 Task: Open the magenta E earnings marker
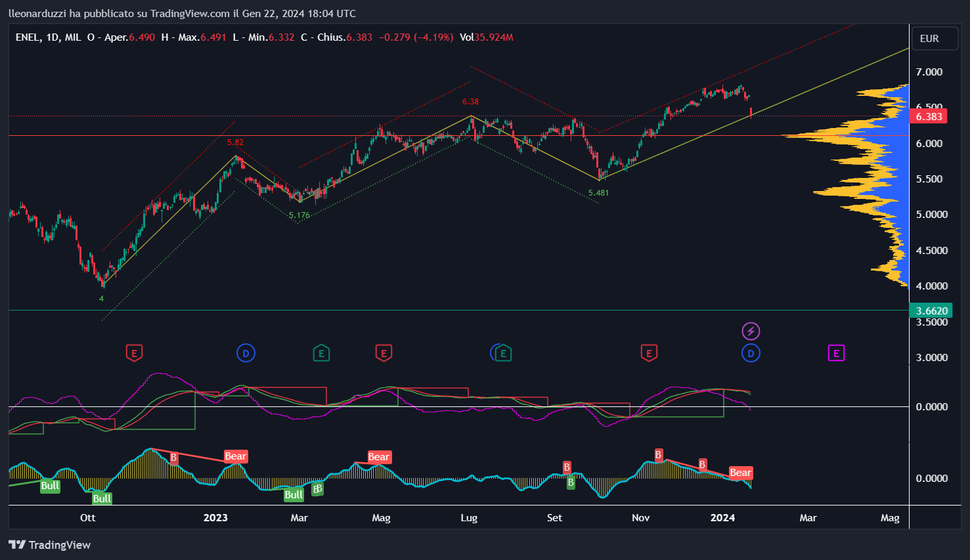[x=836, y=353]
